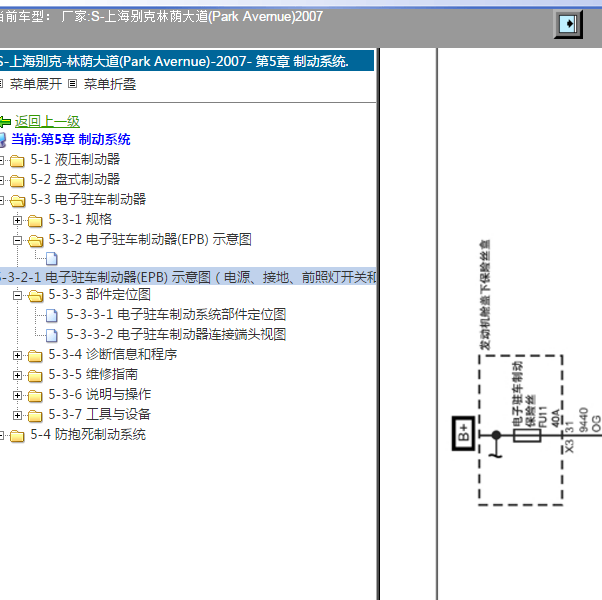
Task: Select tree item 5-4 防抱死制动系统
Action: [88, 435]
